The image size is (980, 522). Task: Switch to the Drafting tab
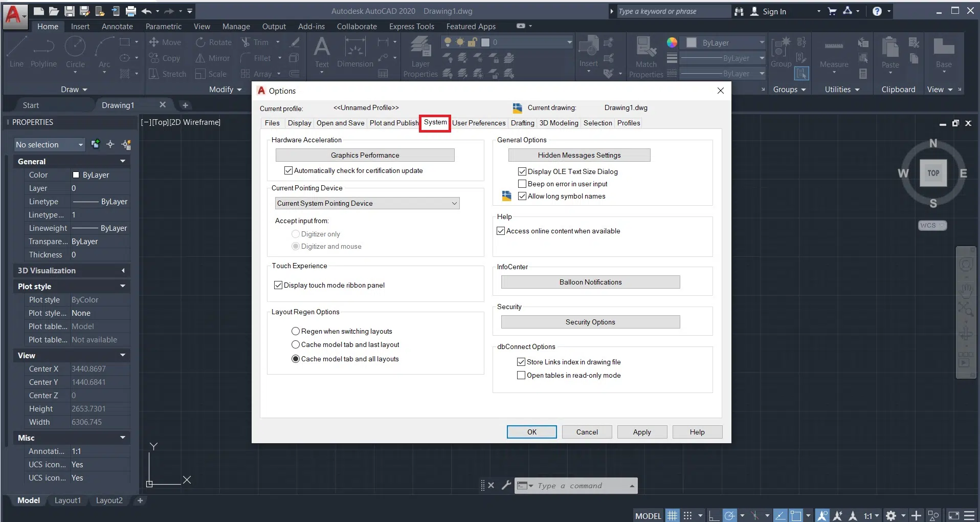click(x=522, y=123)
